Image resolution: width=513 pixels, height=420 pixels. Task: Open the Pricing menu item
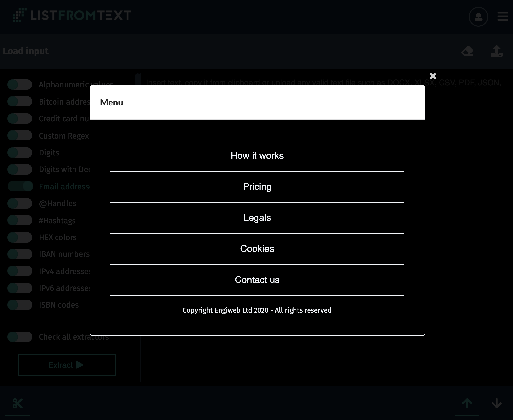click(257, 187)
